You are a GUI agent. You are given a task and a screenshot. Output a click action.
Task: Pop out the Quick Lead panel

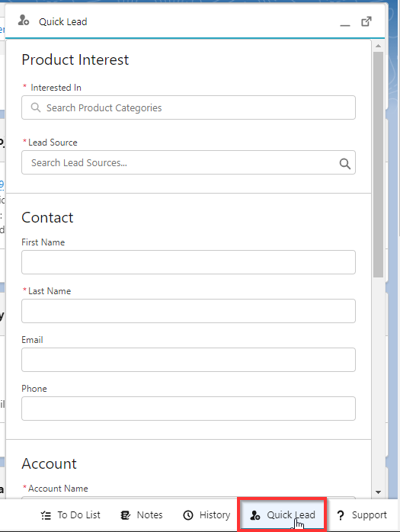point(366,21)
